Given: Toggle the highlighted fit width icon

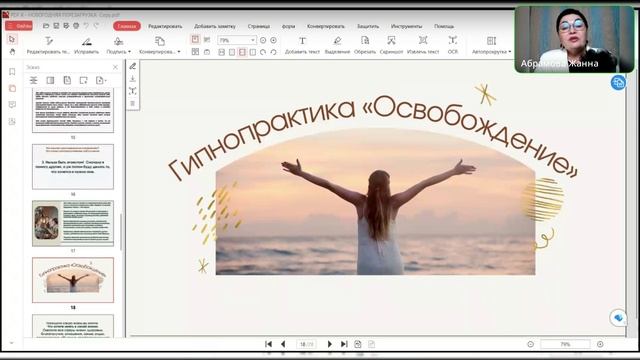Looking at the screenshot, I should click(x=242, y=52).
